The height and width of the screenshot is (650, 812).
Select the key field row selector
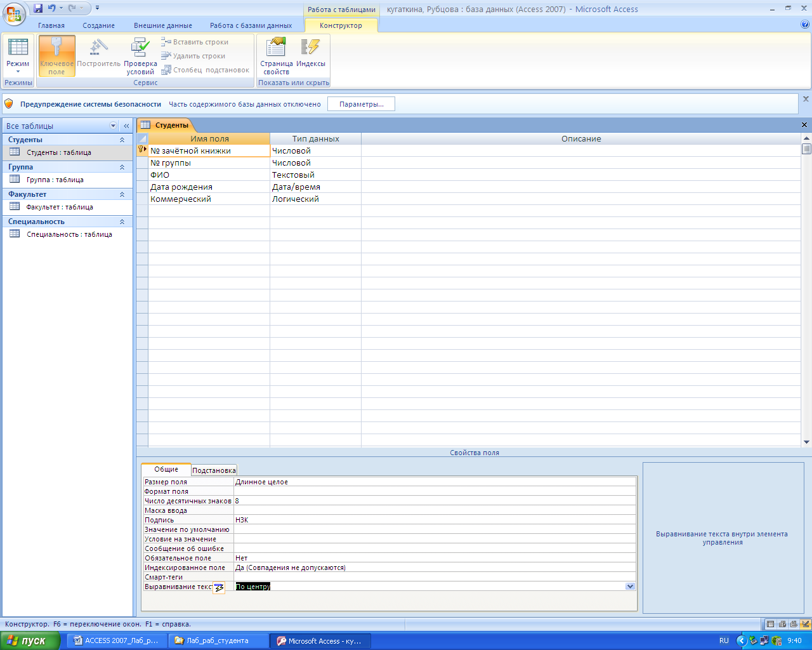[x=142, y=151]
